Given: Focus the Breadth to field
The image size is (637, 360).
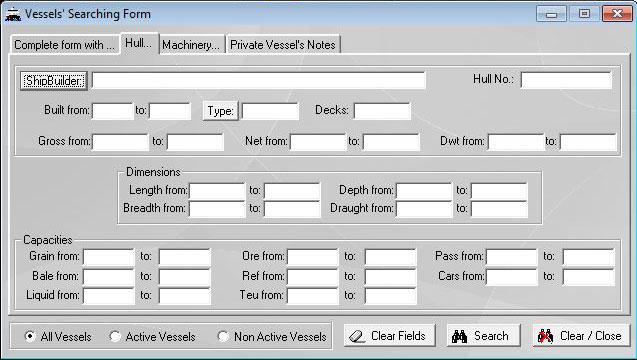Looking at the screenshot, I should 292,209.
